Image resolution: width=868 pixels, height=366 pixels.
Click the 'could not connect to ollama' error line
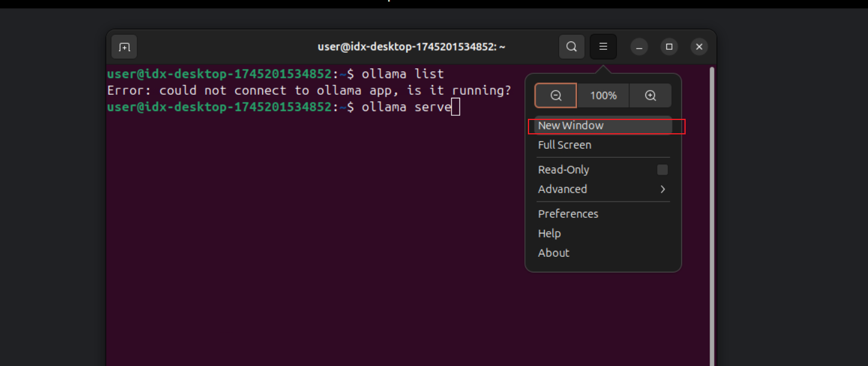(309, 91)
